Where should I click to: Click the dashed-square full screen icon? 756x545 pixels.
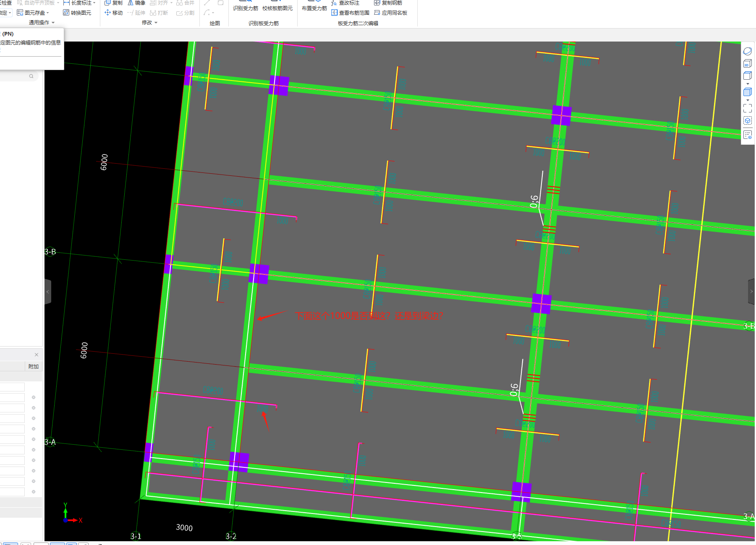(x=748, y=108)
